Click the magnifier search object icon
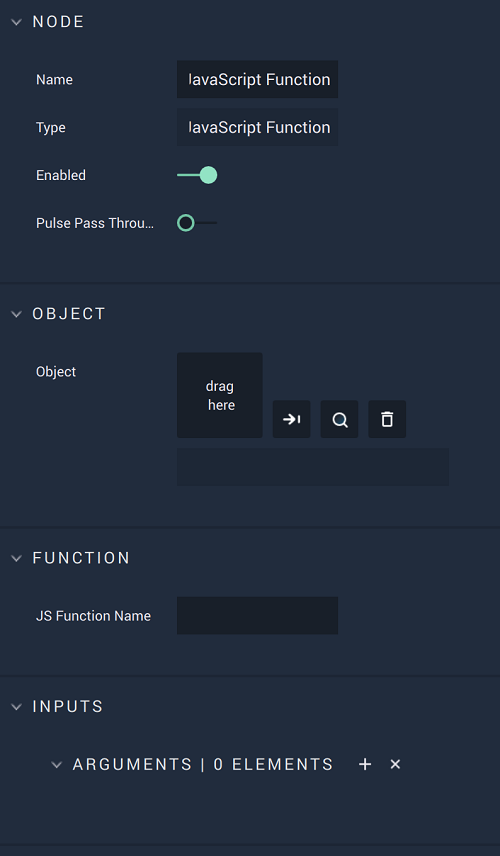This screenshot has height=856, width=500. pos(340,419)
